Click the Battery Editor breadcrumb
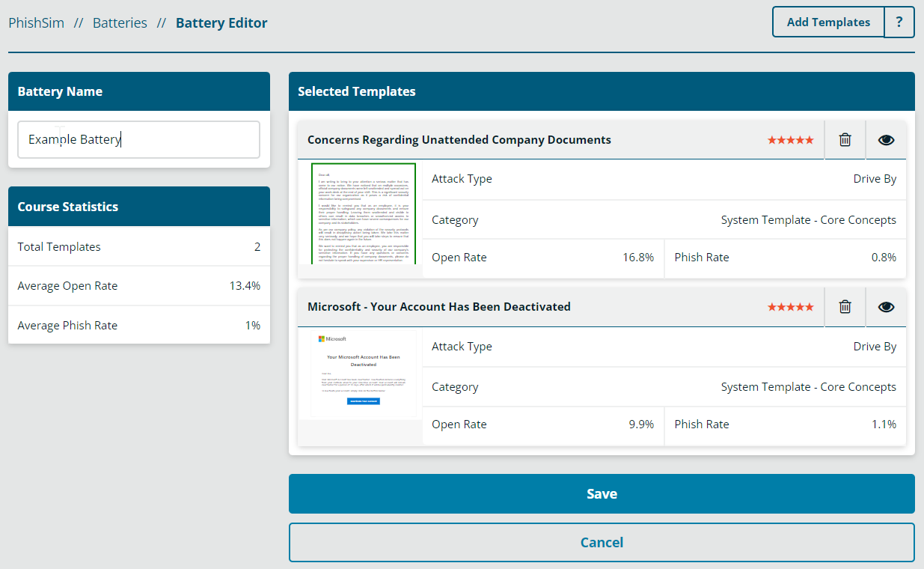Screen dimensions: 924x569 pyautogui.click(x=221, y=23)
